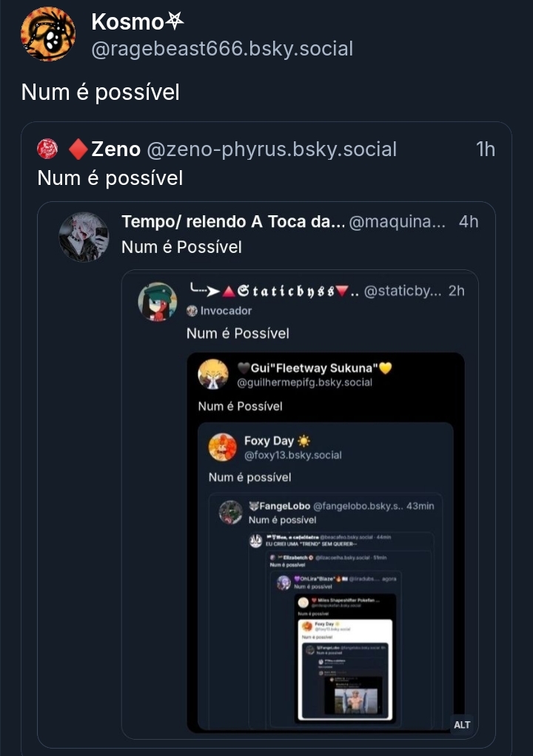Open the Foxy Day avatar

223,447
